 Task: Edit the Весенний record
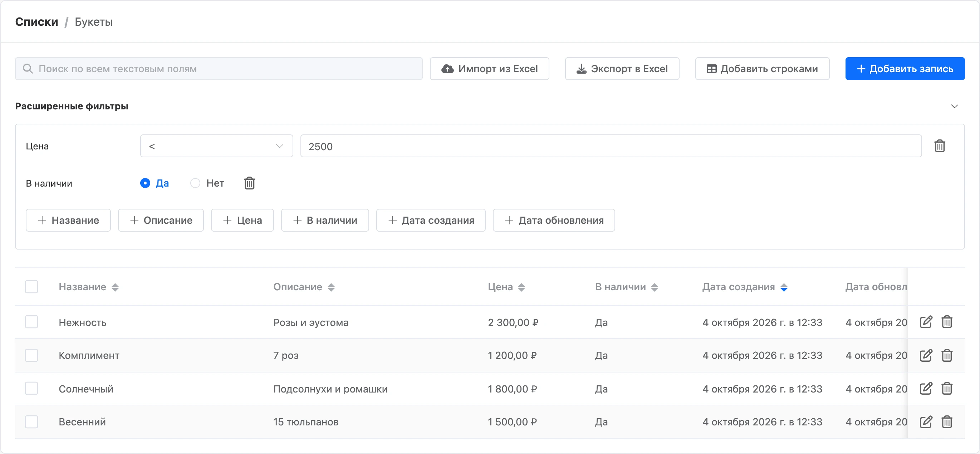(x=926, y=422)
